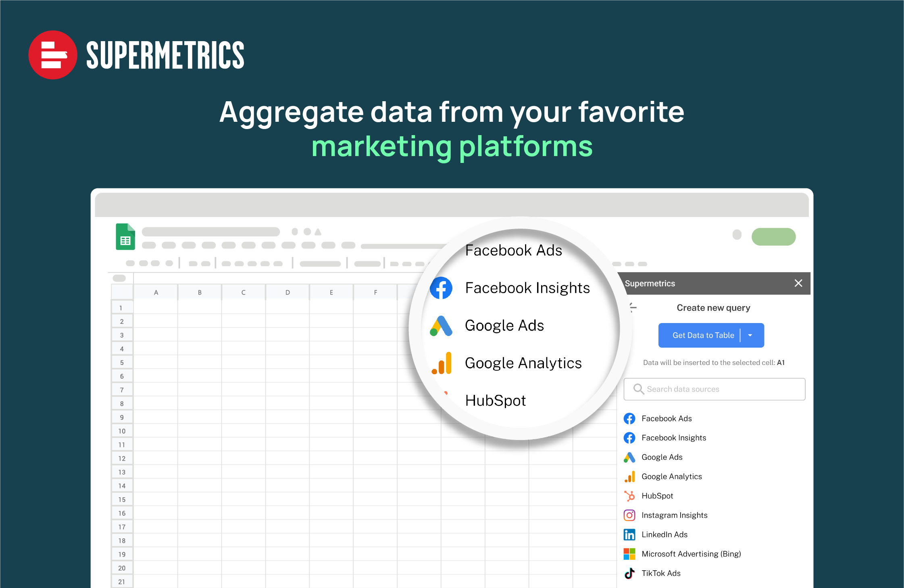Expand Google Analytics in data sources list
904x588 pixels.
(672, 475)
